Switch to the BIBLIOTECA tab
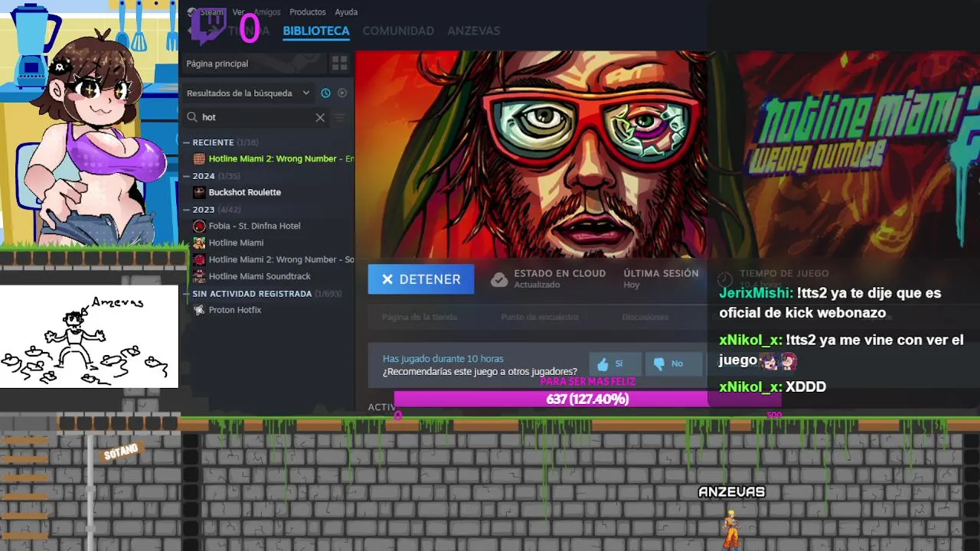Viewport: 980px width, 551px height. (316, 31)
